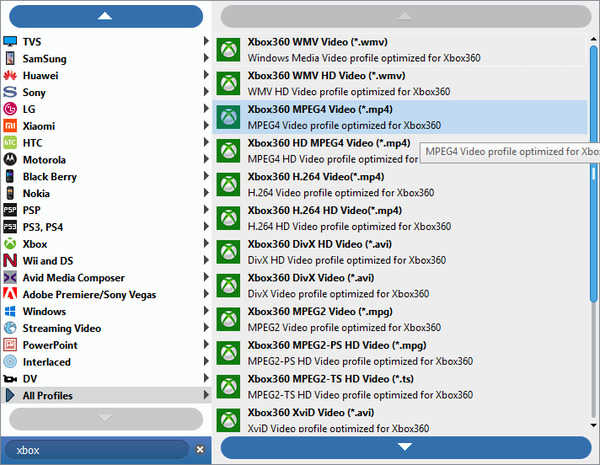Click the Huawei logo icon

(10, 75)
